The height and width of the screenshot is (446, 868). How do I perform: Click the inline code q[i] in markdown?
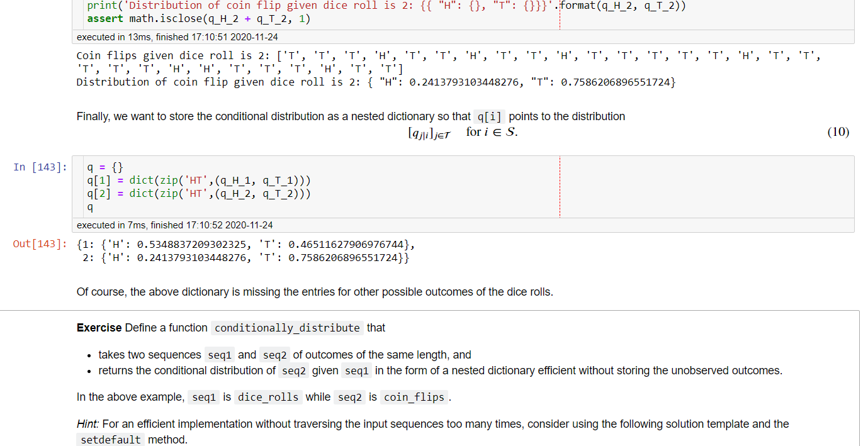(488, 116)
